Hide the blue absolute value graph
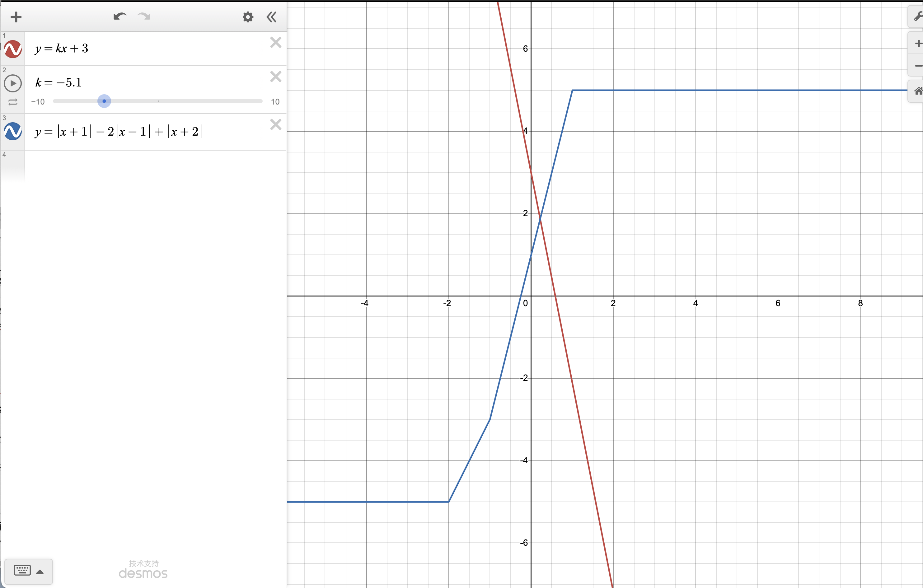This screenshot has height=588, width=923. pyautogui.click(x=13, y=132)
